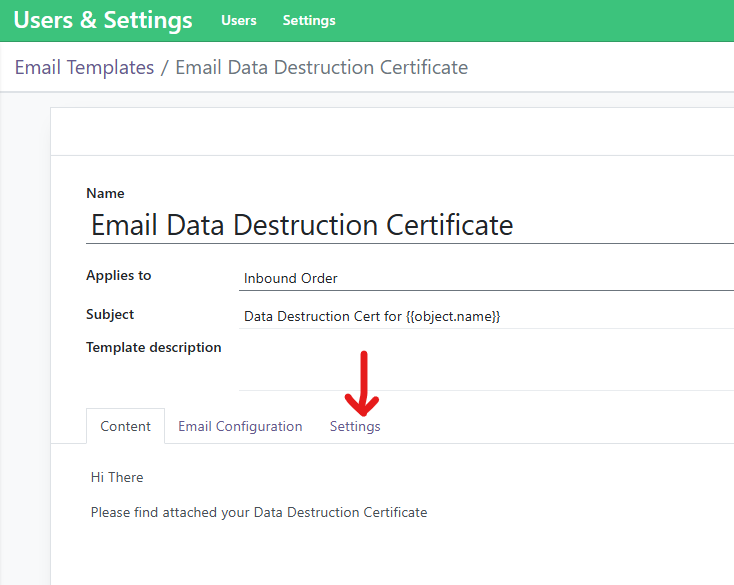Image resolution: width=734 pixels, height=585 pixels.
Task: Click the Users & Settings app title
Action: coord(103,20)
